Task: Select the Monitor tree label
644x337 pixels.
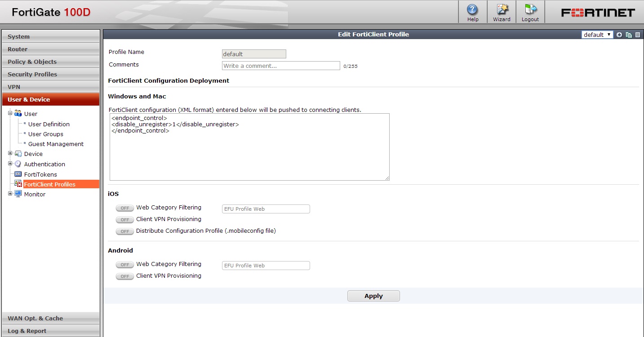Action: pyautogui.click(x=35, y=194)
